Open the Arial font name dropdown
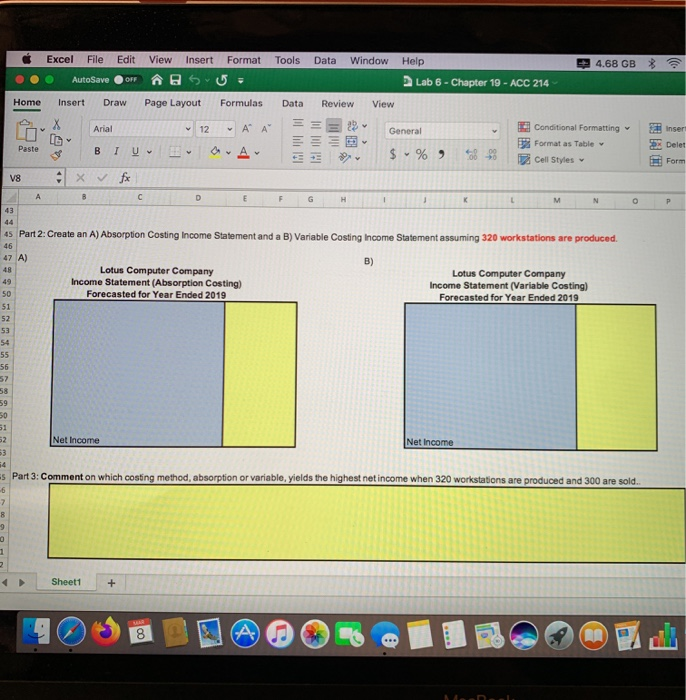This screenshot has height=700, width=686. pyautogui.click(x=188, y=129)
